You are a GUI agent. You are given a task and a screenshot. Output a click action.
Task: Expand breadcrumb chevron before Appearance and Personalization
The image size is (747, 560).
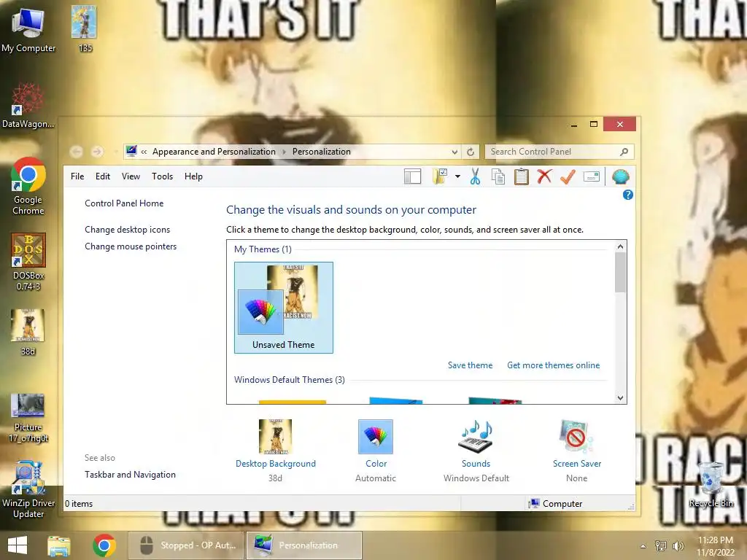pyautogui.click(x=144, y=152)
